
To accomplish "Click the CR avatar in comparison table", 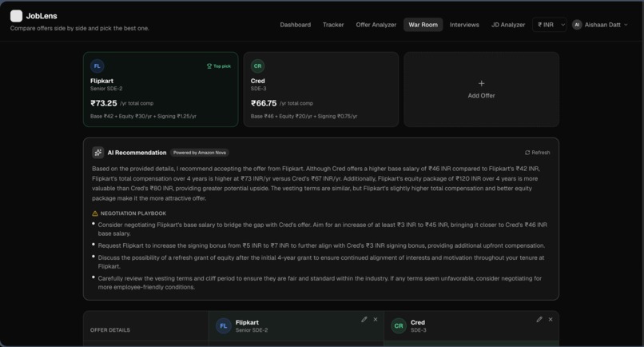I will (x=399, y=326).
